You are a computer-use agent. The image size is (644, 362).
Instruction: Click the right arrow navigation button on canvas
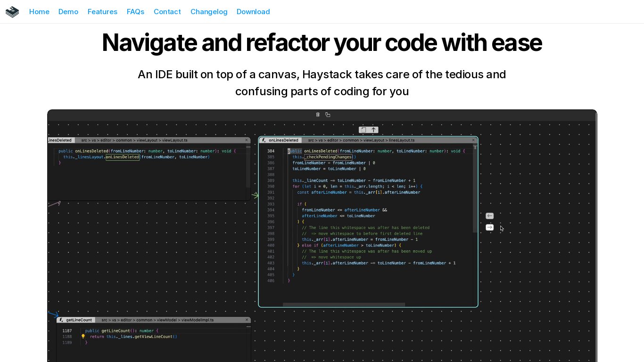(490, 228)
